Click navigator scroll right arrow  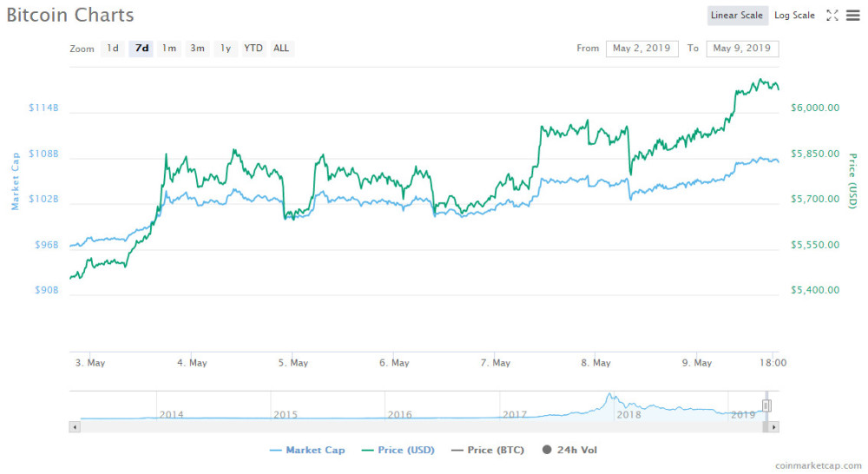(x=773, y=427)
